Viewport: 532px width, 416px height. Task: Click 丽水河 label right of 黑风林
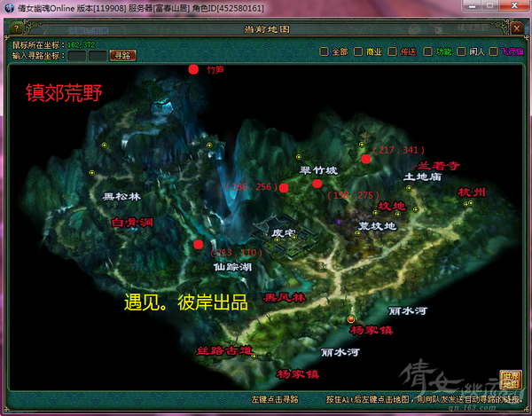tap(408, 310)
